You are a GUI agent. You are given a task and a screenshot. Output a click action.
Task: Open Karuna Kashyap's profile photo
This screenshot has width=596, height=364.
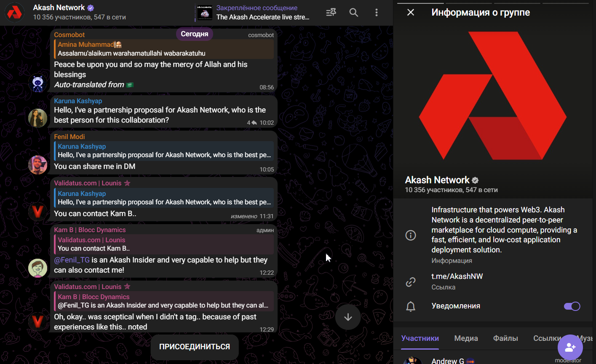click(x=38, y=118)
